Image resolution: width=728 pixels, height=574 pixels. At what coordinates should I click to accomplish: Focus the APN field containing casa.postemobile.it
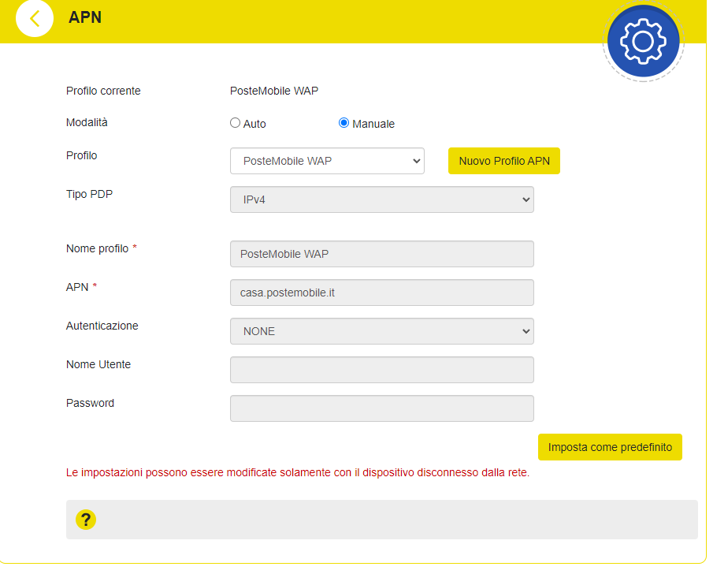tap(382, 293)
